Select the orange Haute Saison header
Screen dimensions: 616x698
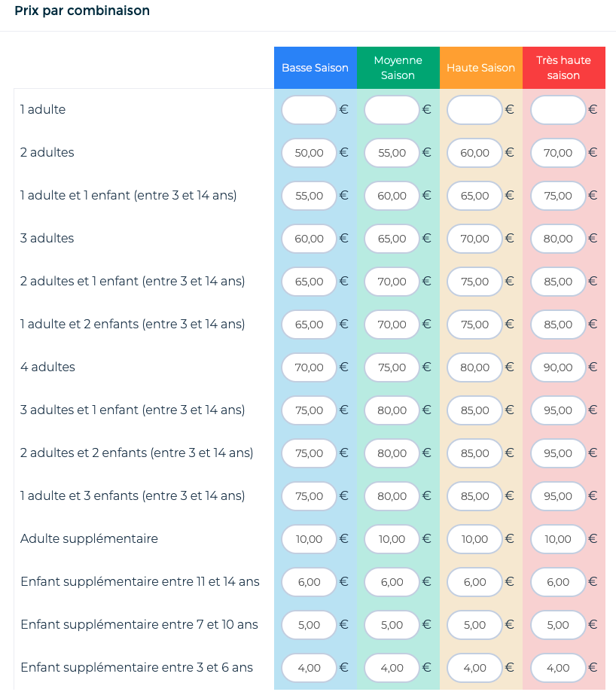coord(480,68)
